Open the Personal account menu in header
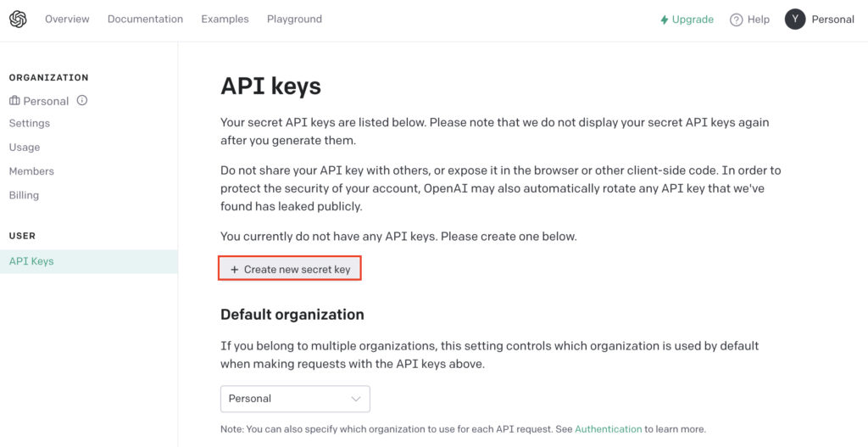The height and width of the screenshot is (447, 868). (832, 20)
